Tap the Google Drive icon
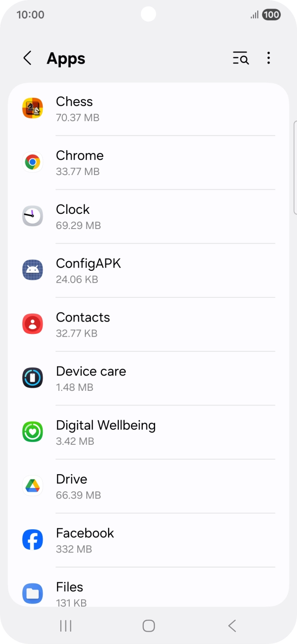The width and height of the screenshot is (297, 644). pos(32,486)
